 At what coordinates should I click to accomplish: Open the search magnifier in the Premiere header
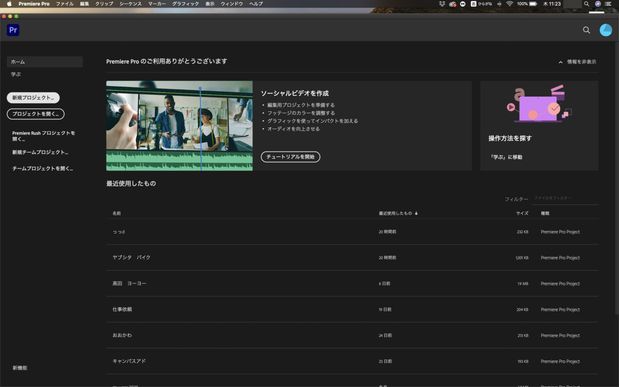tap(586, 30)
